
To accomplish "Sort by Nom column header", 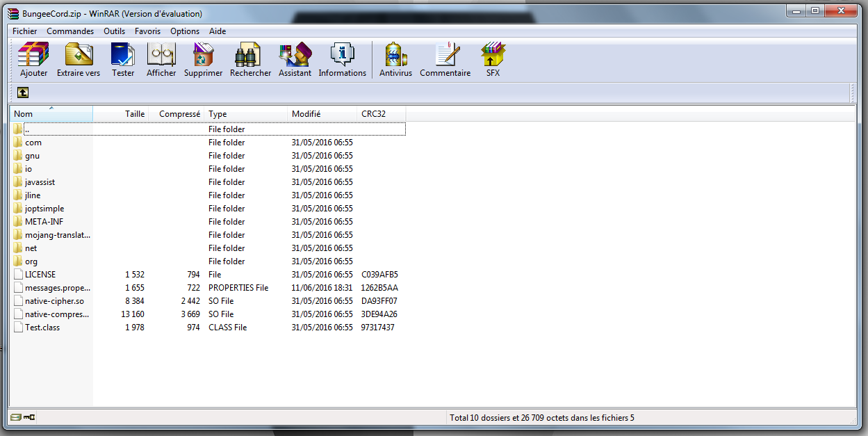I will tap(51, 113).
